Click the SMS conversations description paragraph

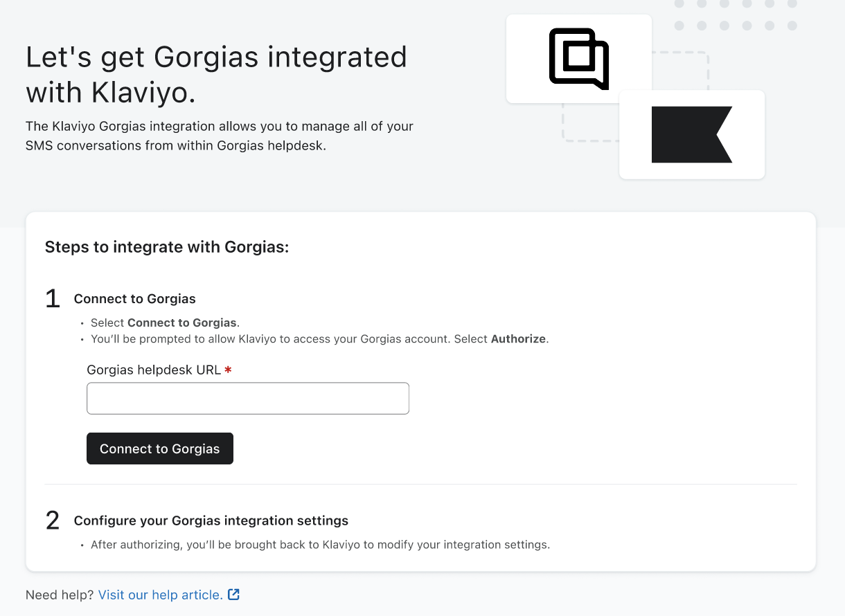219,136
